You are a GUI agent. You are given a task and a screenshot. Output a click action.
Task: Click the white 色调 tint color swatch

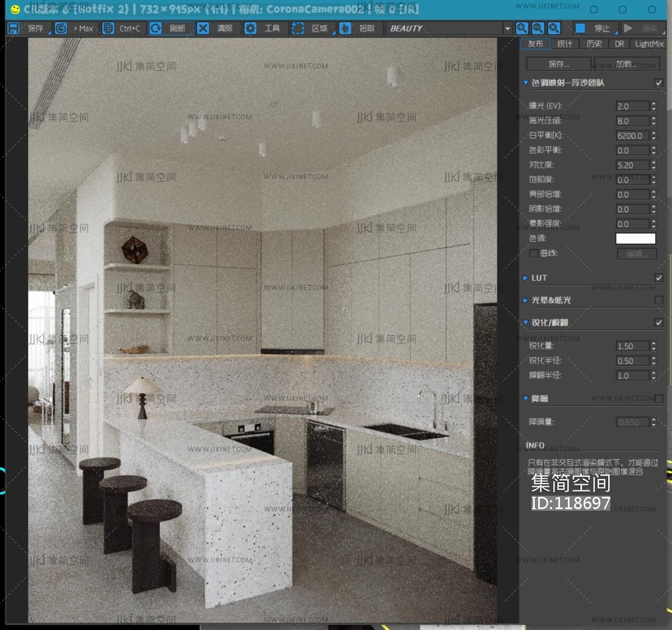(635, 238)
